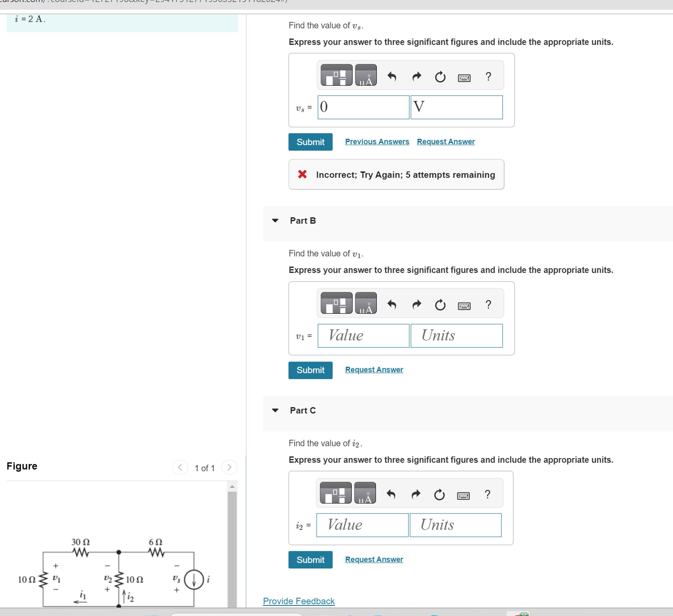The height and width of the screenshot is (616, 673).
Task: Insert units via the μÅ icon in Part B
Action: (366, 304)
